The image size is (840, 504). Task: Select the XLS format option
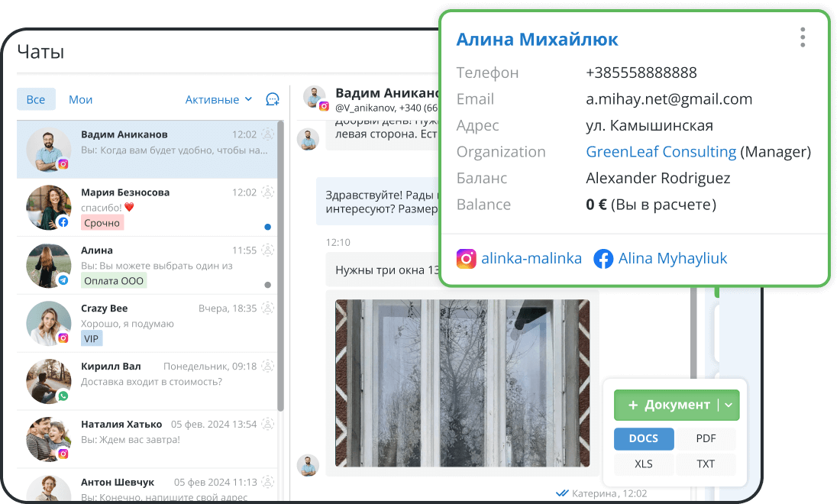(x=644, y=464)
